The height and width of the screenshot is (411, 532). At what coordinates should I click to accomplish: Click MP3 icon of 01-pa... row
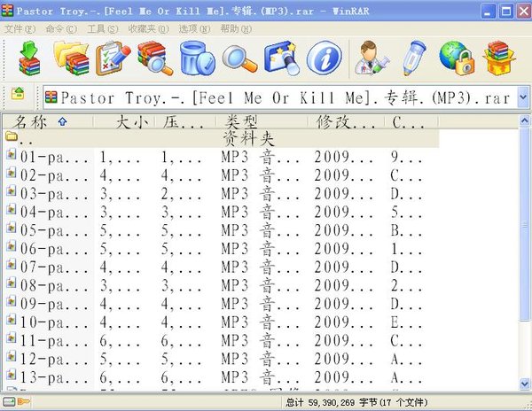tap(12, 154)
